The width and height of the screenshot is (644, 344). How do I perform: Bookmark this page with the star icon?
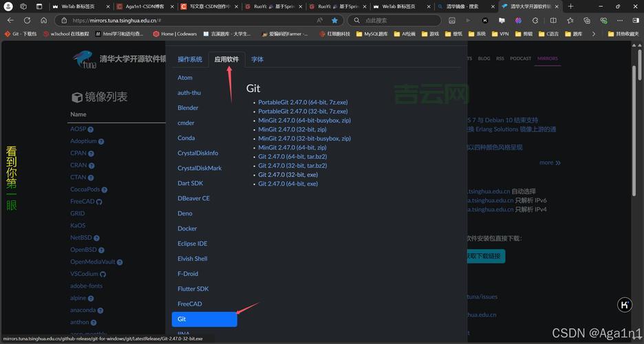335,21
